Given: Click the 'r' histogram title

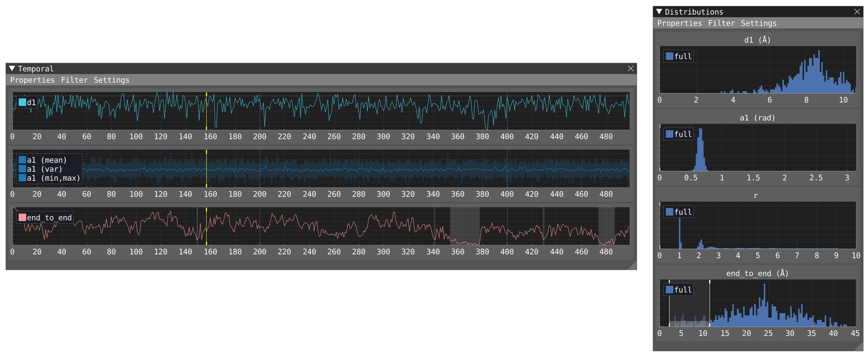Looking at the screenshot, I should (x=756, y=196).
